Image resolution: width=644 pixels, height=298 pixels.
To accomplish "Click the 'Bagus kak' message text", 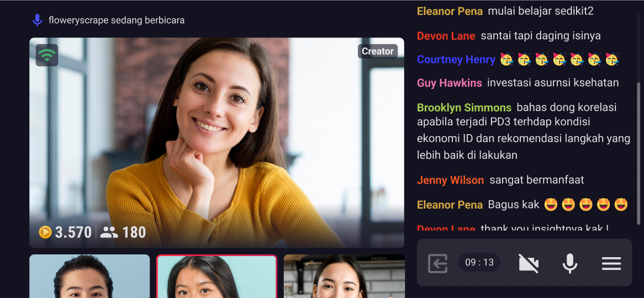I will (x=514, y=204).
